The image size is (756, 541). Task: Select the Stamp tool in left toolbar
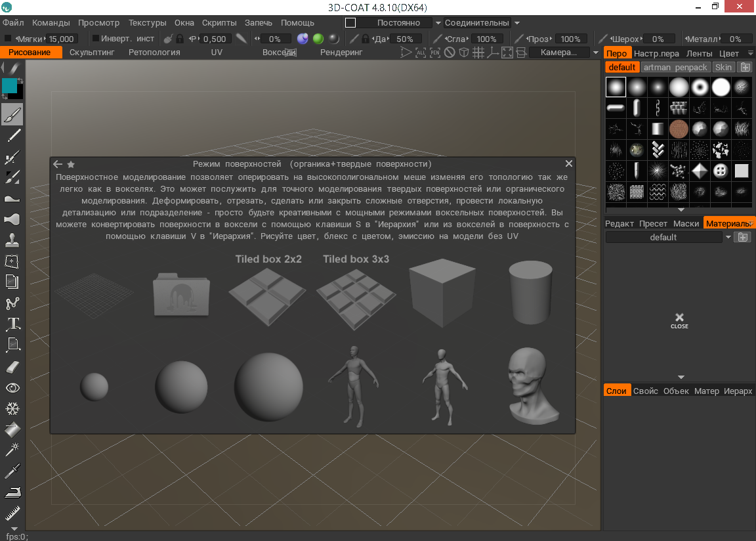pyautogui.click(x=12, y=240)
